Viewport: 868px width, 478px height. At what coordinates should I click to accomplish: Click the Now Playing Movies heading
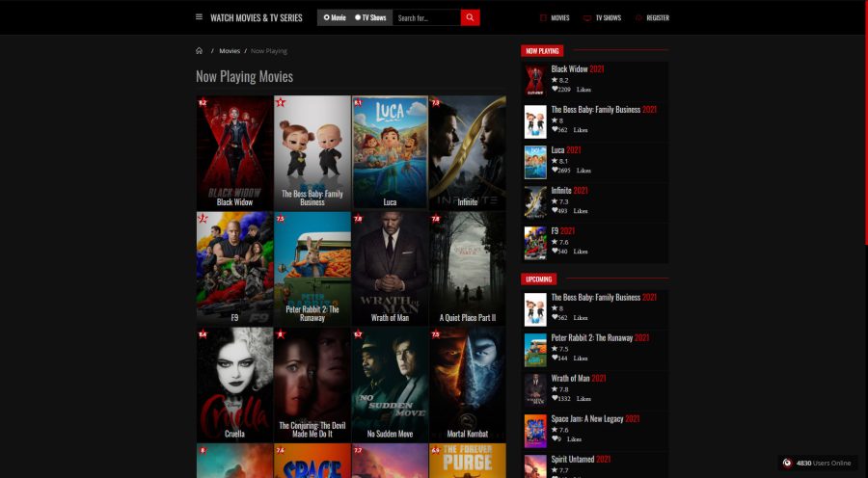pyautogui.click(x=244, y=76)
